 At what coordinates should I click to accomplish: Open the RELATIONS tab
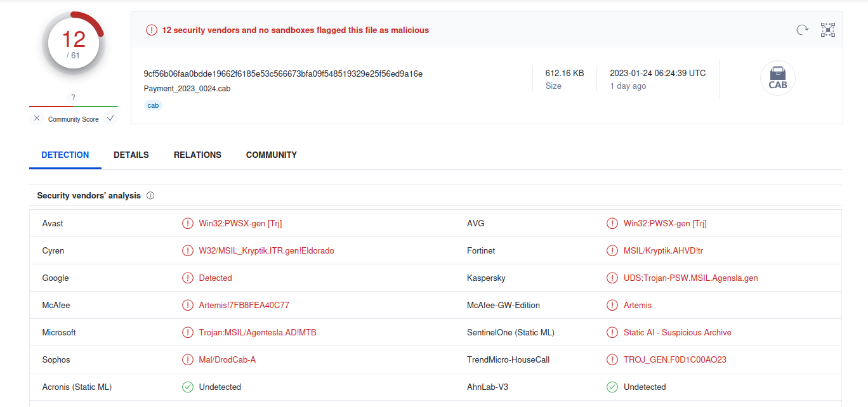pos(197,155)
